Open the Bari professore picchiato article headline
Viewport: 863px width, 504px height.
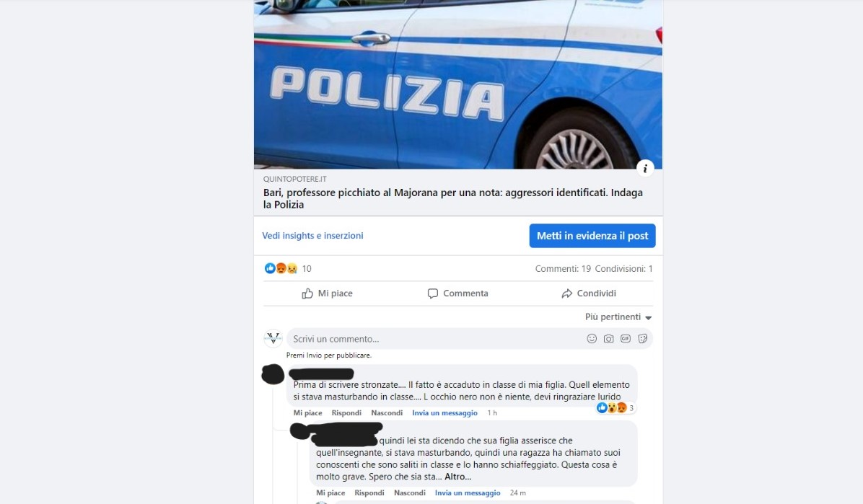453,198
